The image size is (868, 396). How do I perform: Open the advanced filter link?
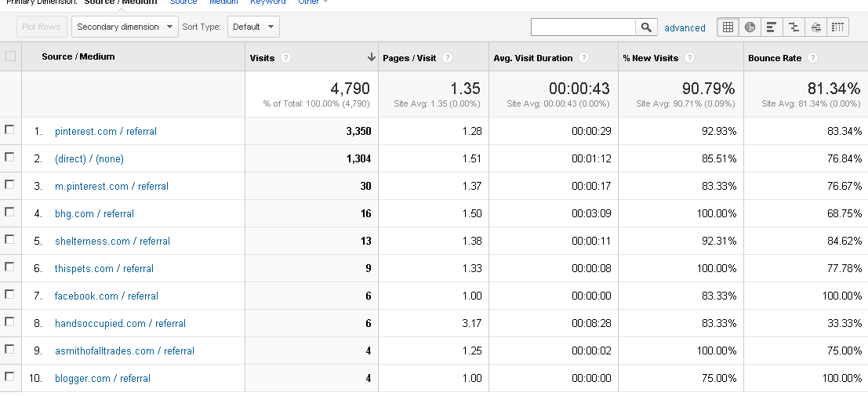pos(685,28)
